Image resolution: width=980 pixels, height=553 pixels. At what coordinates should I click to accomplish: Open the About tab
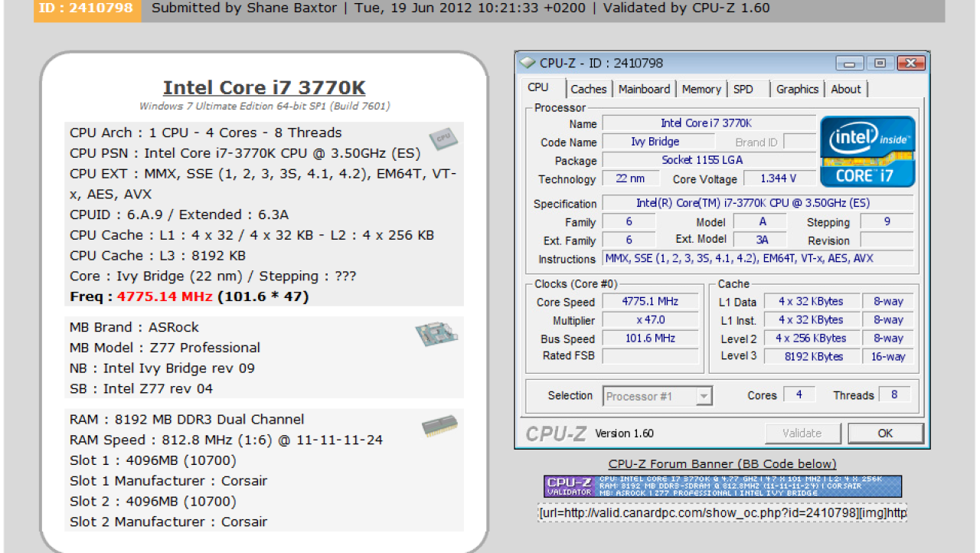846,89
